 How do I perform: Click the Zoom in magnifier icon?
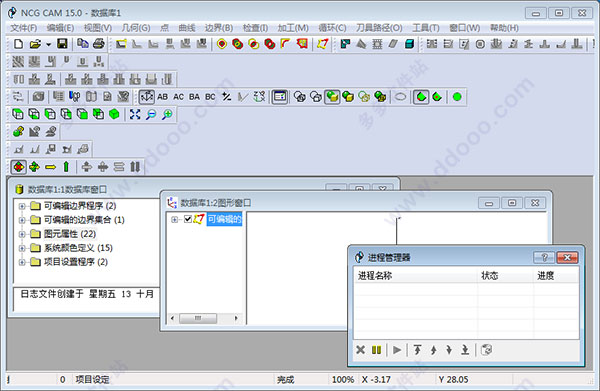tap(167, 114)
